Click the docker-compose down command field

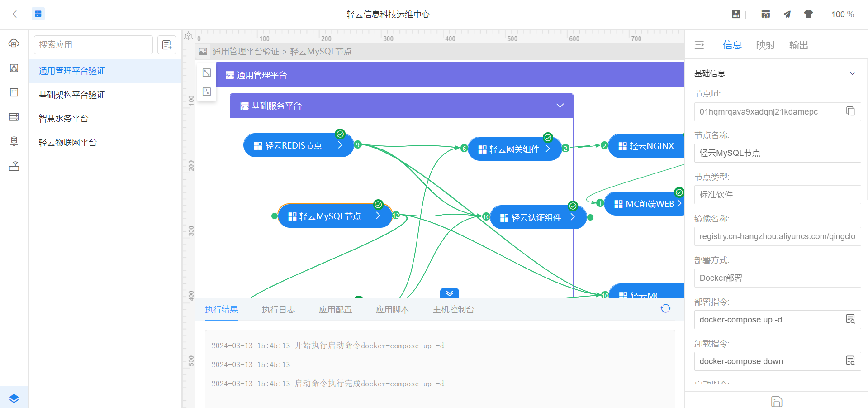tap(778, 361)
